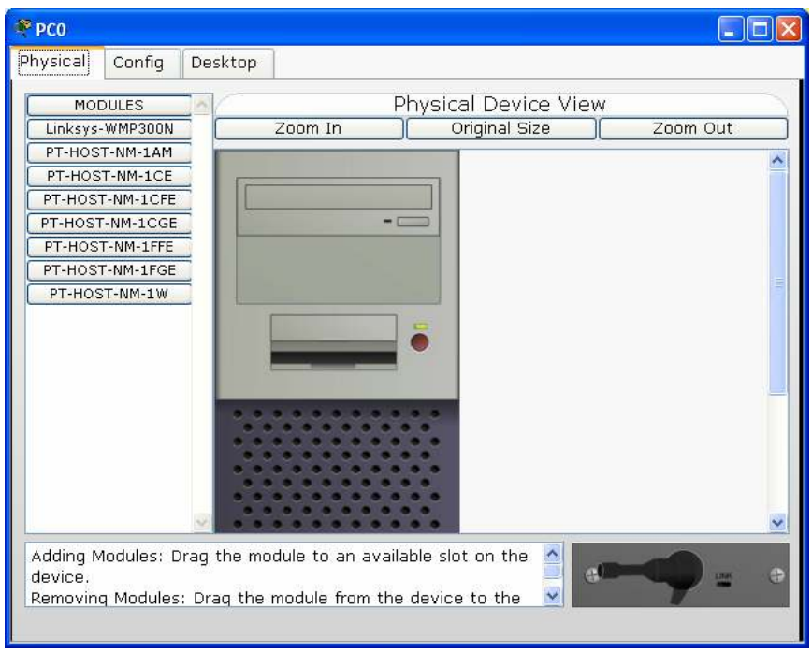Select the PT-HOST-NM-1AM module
The image size is (812, 652).
click(x=109, y=152)
